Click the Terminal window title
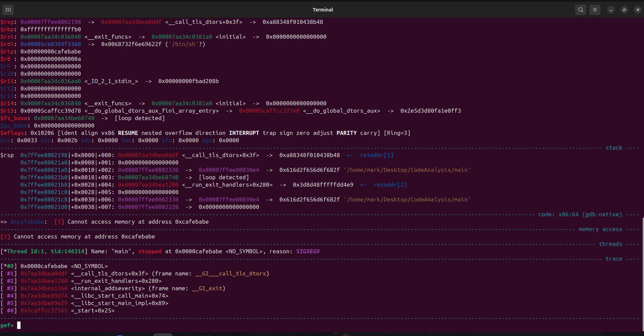Screen dimensions: 644x336 tap(323, 10)
